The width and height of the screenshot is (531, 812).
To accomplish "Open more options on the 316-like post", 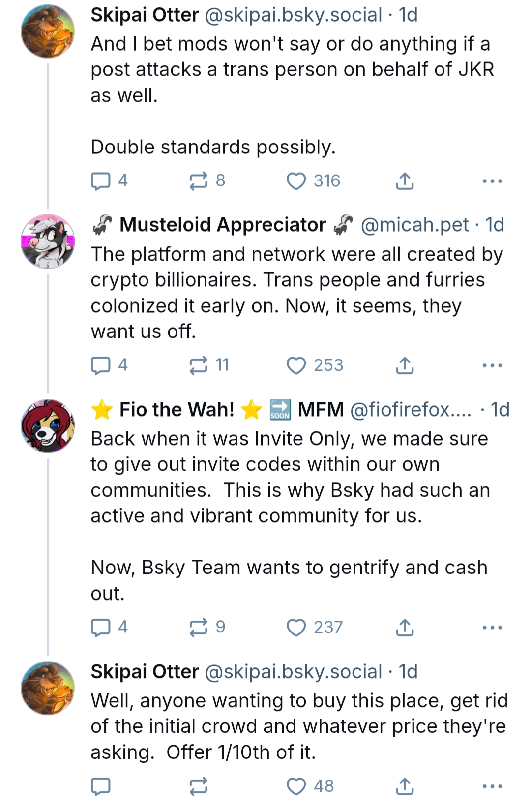I will [x=492, y=181].
